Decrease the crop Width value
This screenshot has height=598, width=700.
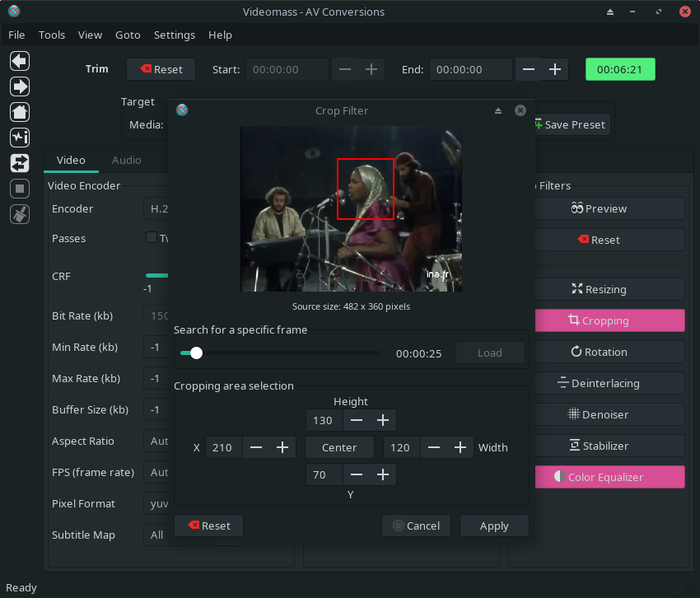click(x=433, y=447)
